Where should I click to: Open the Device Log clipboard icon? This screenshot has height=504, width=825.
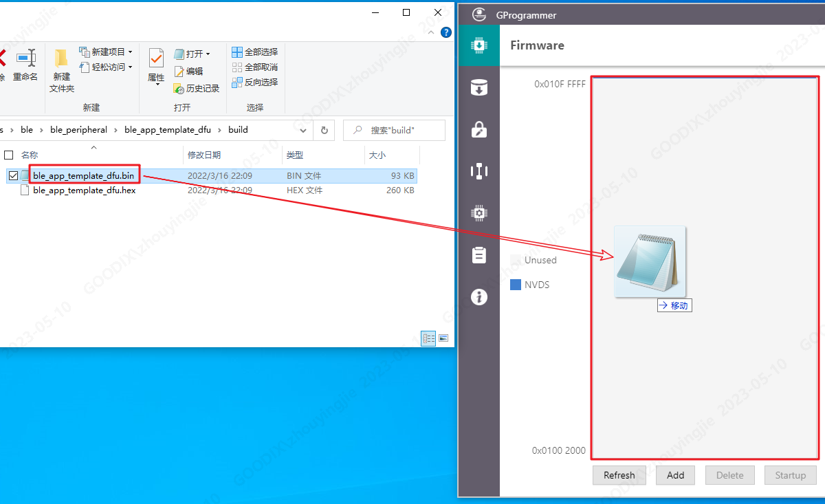tap(479, 255)
